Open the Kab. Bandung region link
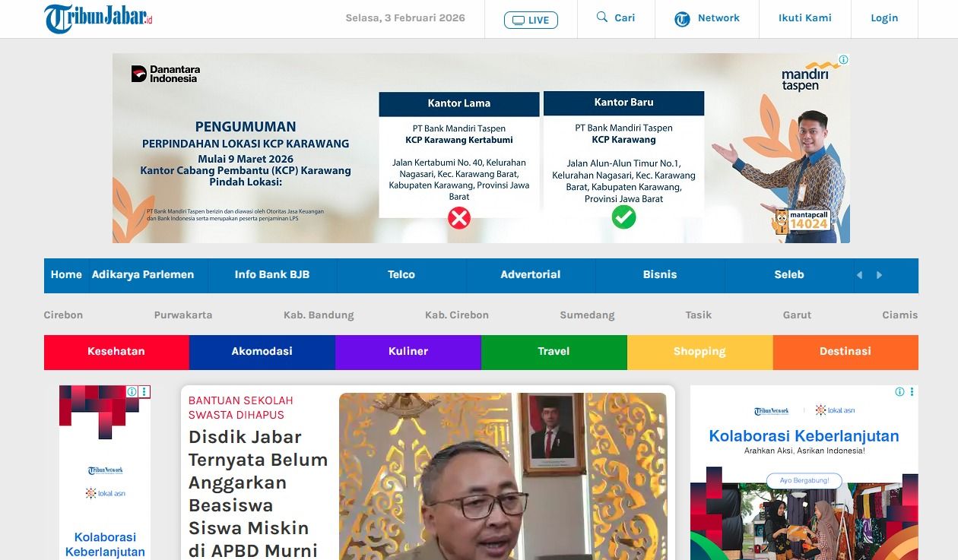The height and width of the screenshot is (560, 958). pyautogui.click(x=319, y=315)
